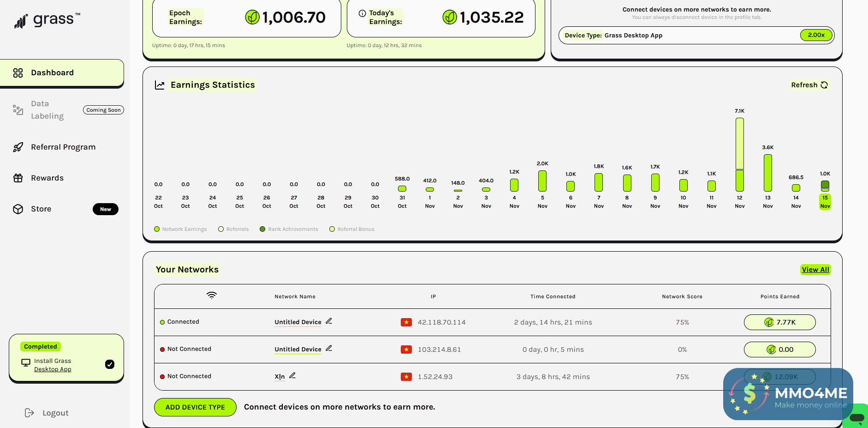This screenshot has width=868, height=428.
Task: Click the refresh circular arrow icon
Action: [x=824, y=85]
